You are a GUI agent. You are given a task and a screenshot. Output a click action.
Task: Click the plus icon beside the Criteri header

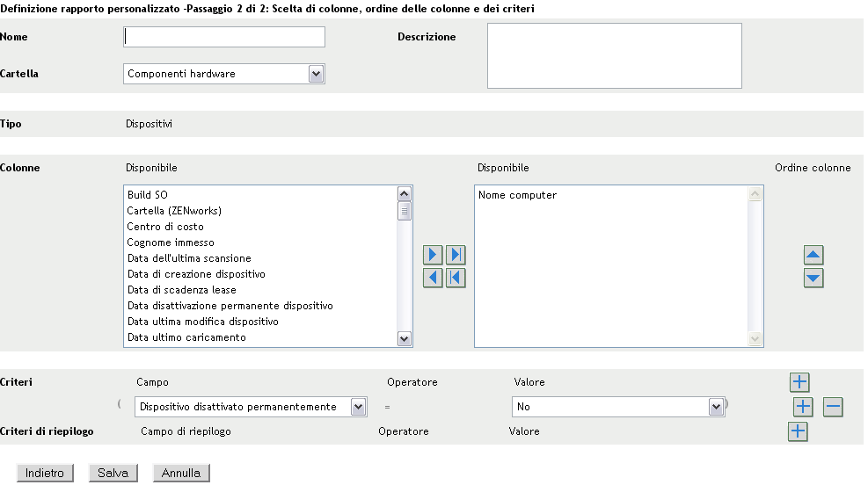[x=799, y=381]
